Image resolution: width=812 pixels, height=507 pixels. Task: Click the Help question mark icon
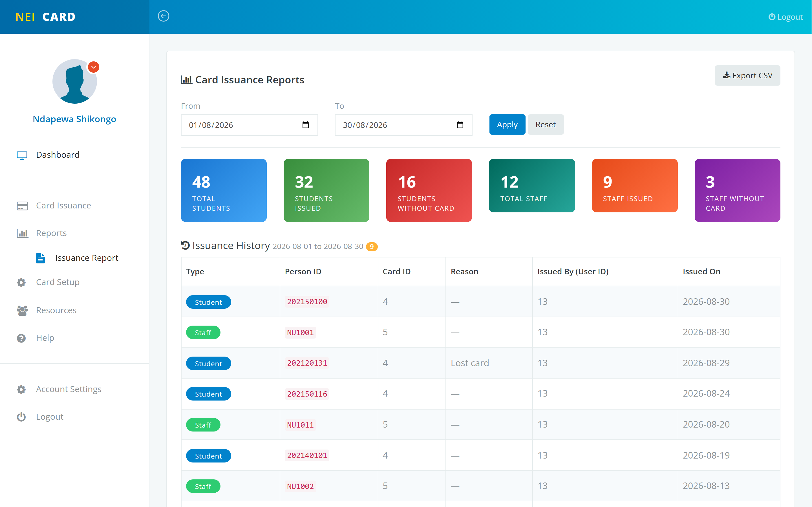(x=21, y=338)
